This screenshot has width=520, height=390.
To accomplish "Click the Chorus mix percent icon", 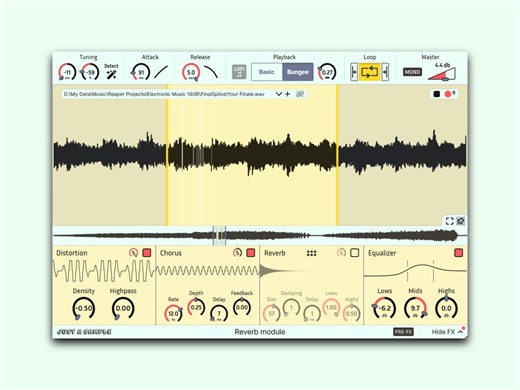I will tap(237, 253).
